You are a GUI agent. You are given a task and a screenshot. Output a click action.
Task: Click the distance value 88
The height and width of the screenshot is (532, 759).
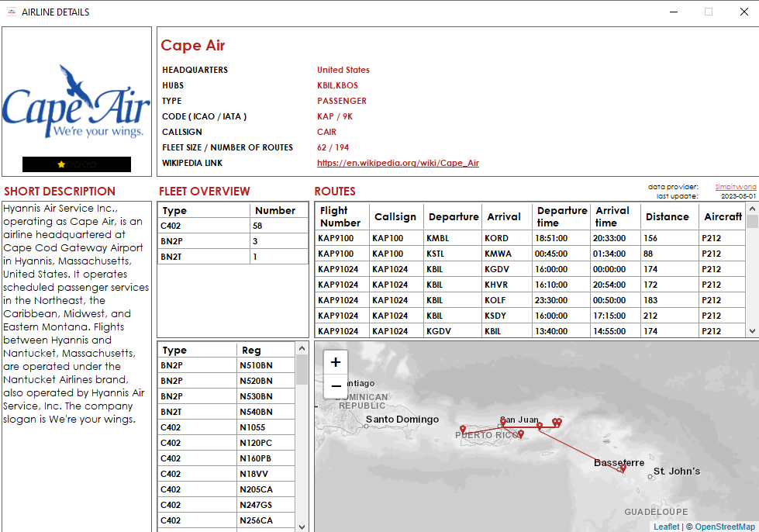tap(669, 254)
